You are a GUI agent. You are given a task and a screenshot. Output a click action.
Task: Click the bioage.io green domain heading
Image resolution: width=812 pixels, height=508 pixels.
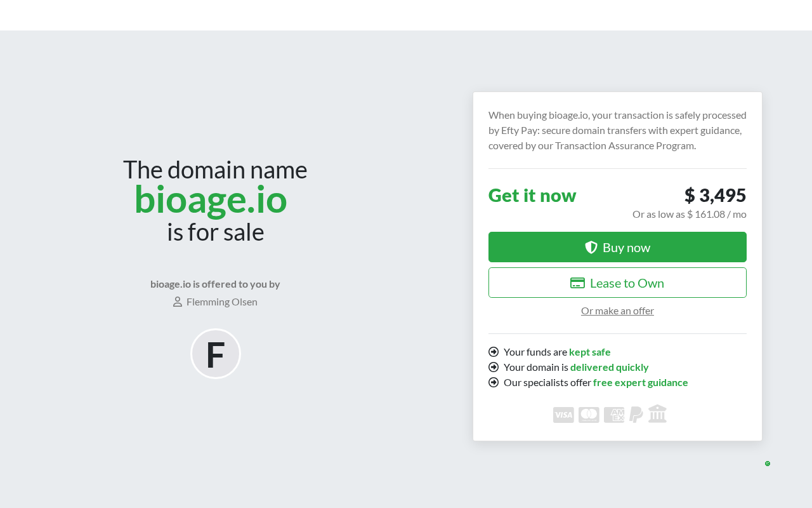[x=211, y=199]
